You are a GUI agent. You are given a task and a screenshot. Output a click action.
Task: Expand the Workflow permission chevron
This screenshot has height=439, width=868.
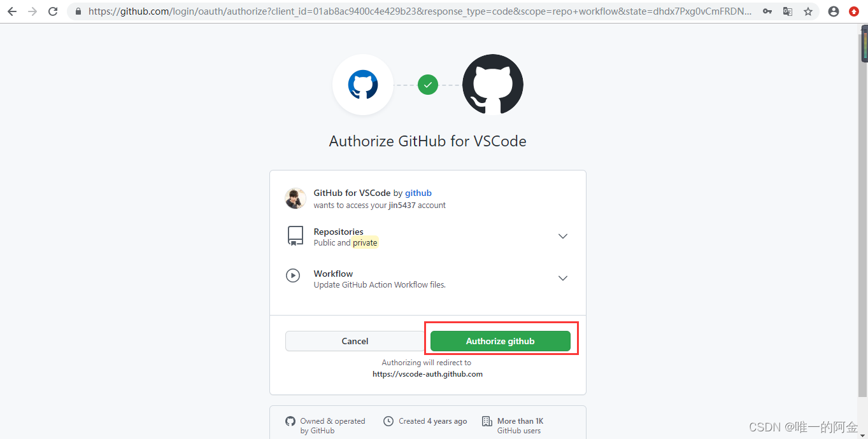[563, 278]
